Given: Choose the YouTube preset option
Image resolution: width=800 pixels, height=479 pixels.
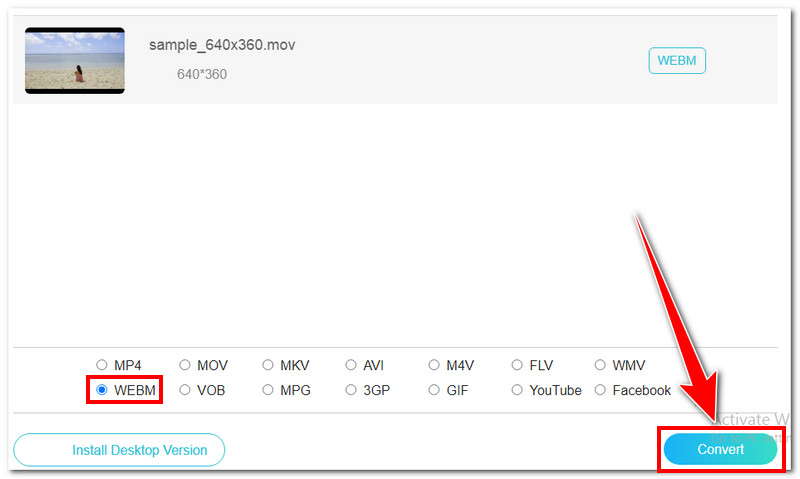Looking at the screenshot, I should (x=517, y=390).
